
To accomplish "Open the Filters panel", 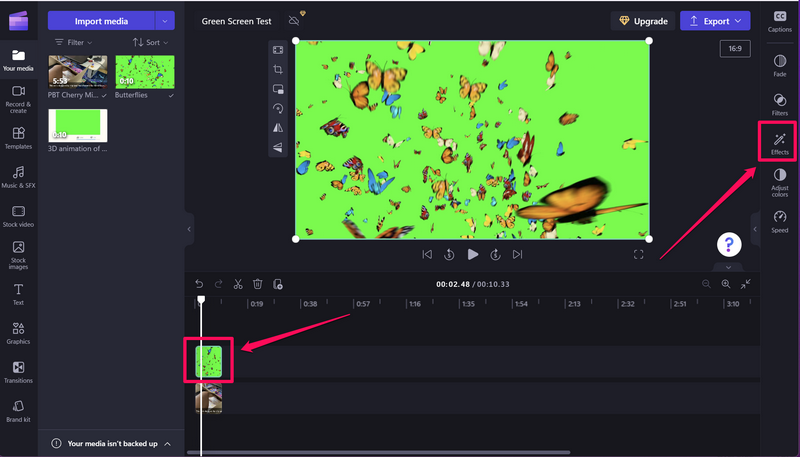I will [x=779, y=103].
